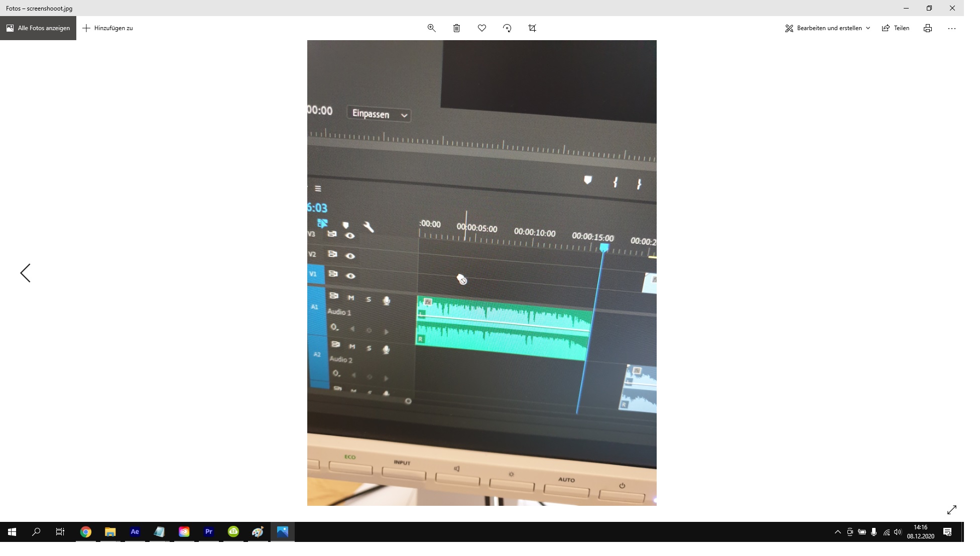980x556 pixels.
Task: Delete the photo with the trash icon
Action: [x=456, y=28]
